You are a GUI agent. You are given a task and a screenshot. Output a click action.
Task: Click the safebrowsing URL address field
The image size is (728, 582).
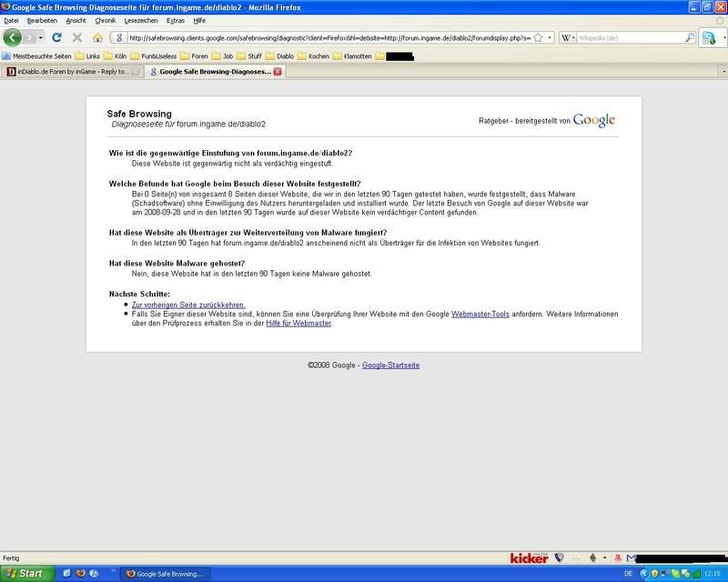tap(329, 38)
